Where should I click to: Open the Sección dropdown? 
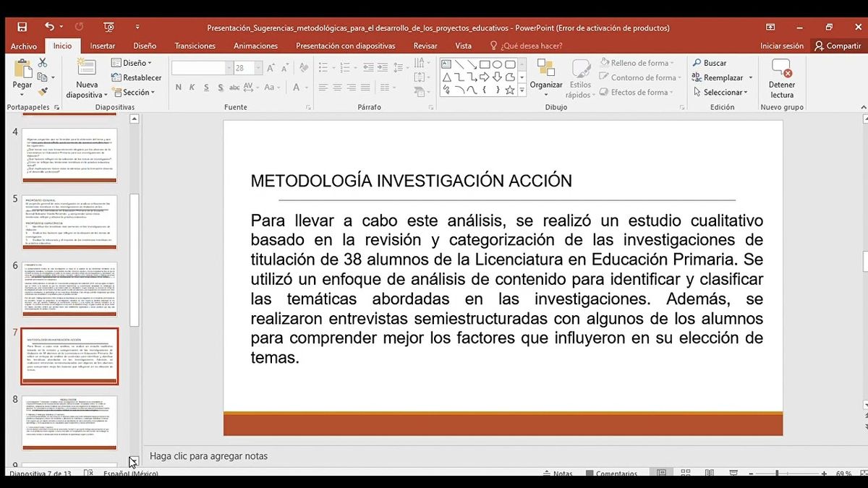pyautogui.click(x=133, y=93)
